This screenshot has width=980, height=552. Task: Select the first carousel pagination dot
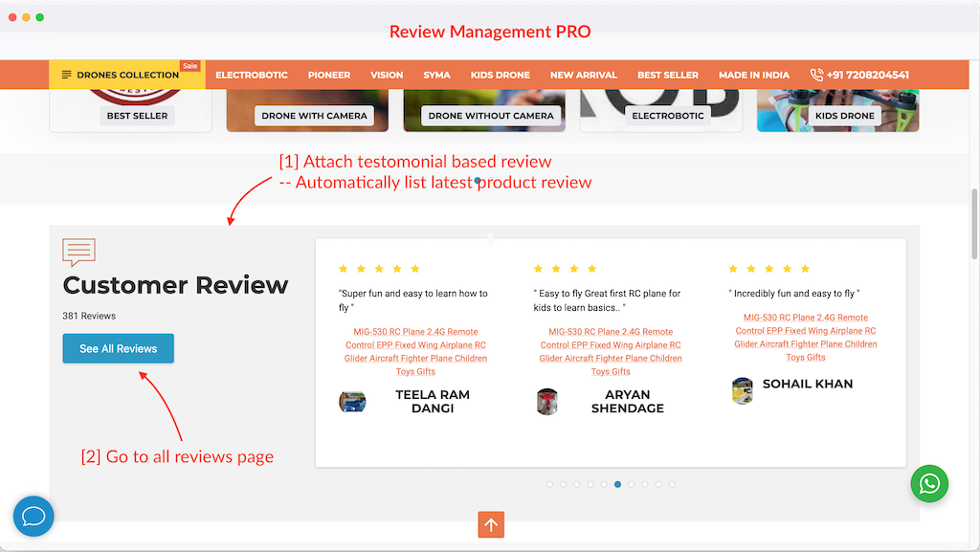(549, 484)
